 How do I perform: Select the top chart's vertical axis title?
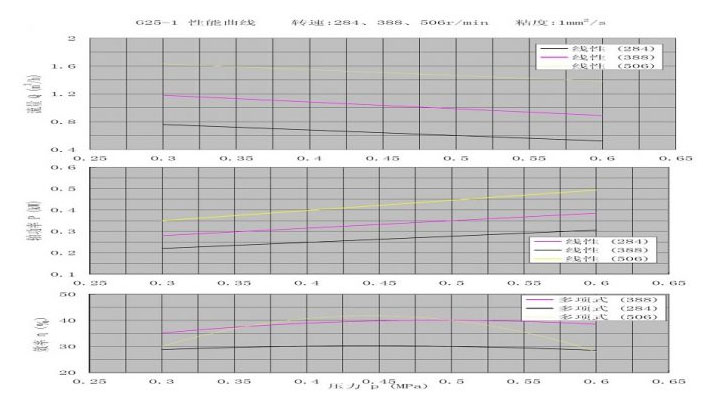tap(37, 94)
